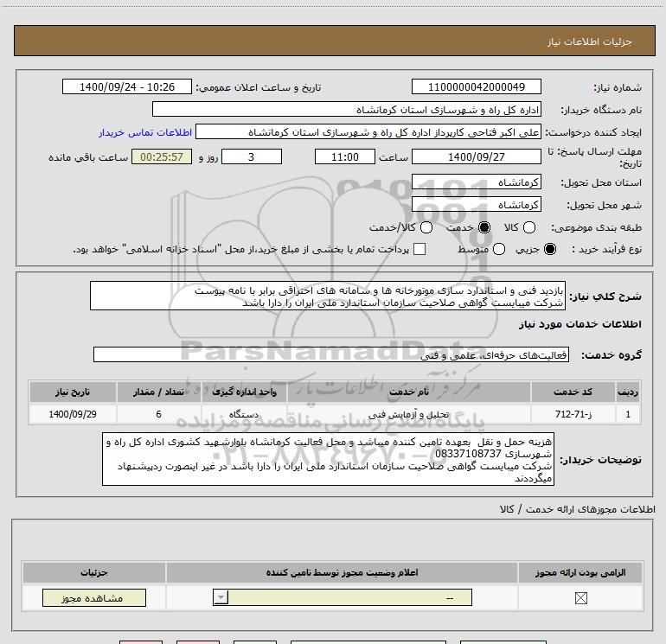Click the need date cell 1400/09/29
Image resolution: width=666 pixels, height=644 pixels.
[x=73, y=414]
